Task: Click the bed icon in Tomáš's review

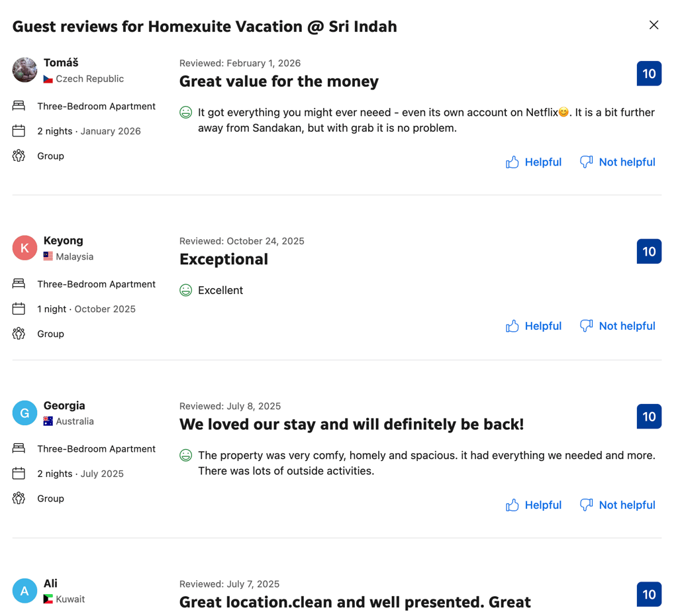Action: pyautogui.click(x=19, y=106)
